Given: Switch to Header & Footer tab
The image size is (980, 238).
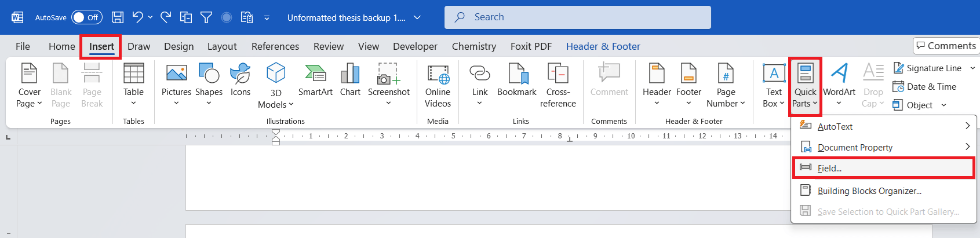Looking at the screenshot, I should tap(603, 46).
